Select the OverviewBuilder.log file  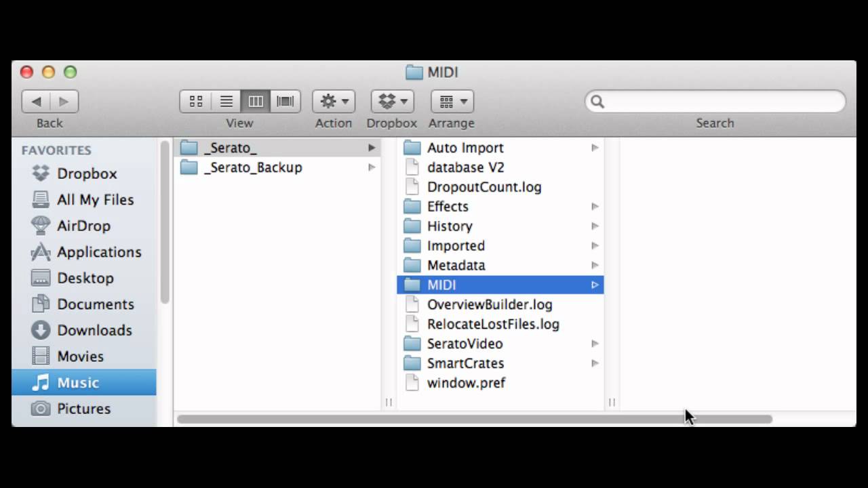tap(500, 305)
